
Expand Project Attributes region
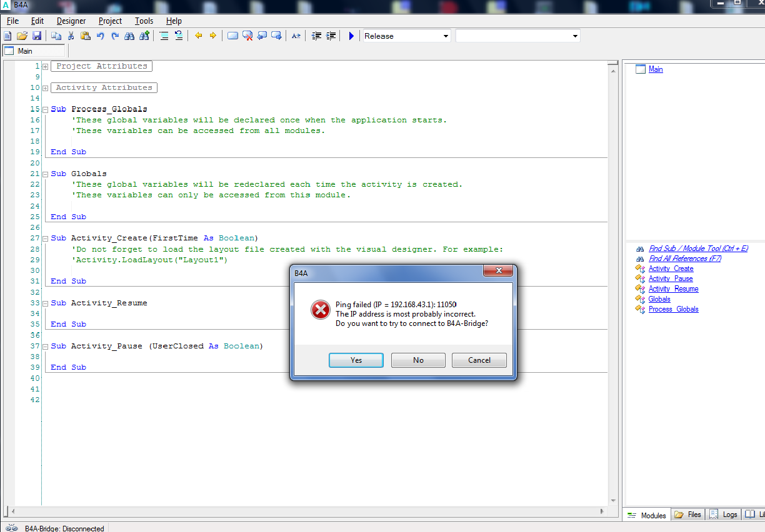tap(45, 66)
